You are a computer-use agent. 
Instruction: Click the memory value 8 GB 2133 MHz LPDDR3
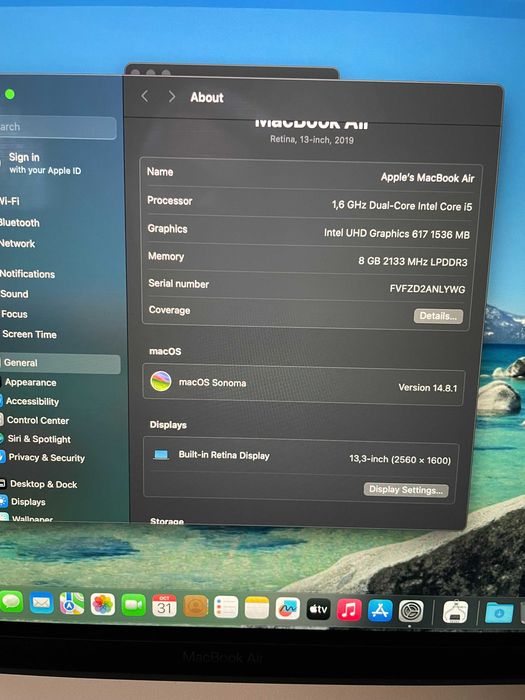click(413, 261)
